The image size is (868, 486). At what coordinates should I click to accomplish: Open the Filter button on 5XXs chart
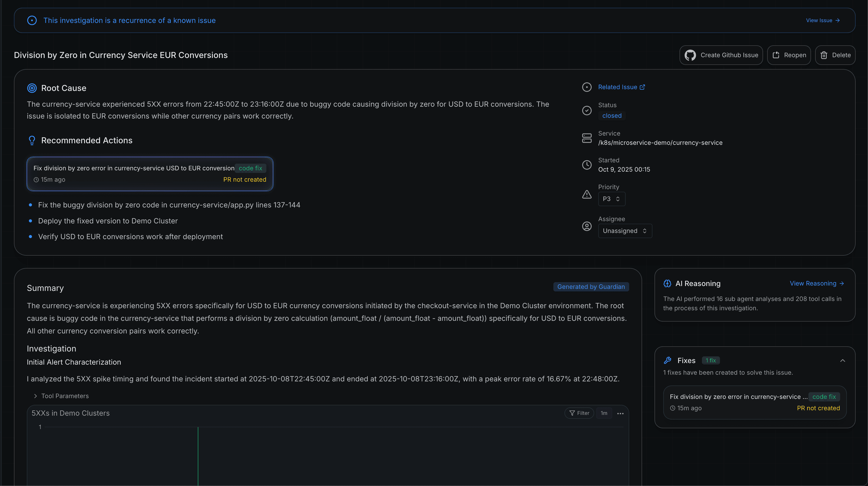pos(579,413)
